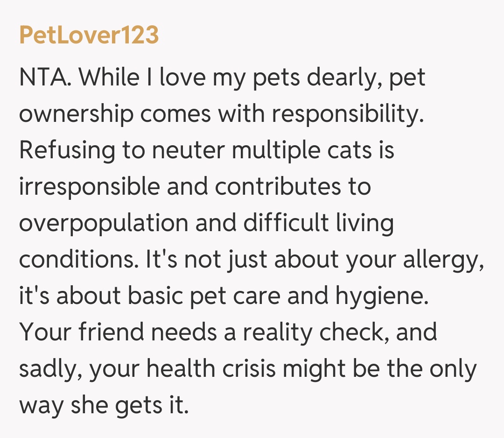Viewport: 504px width, 438px height.
Task: Open the PetLover123 user profile
Action: pyautogui.click(x=89, y=35)
